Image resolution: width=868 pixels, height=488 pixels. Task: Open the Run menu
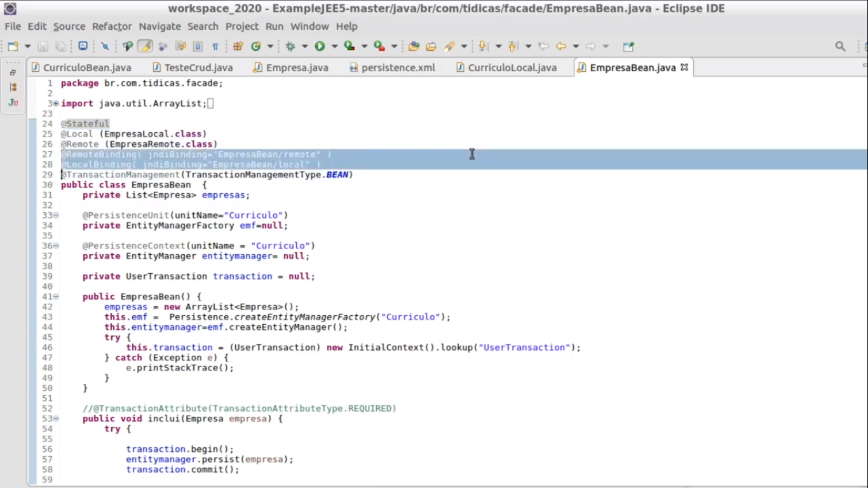(275, 26)
